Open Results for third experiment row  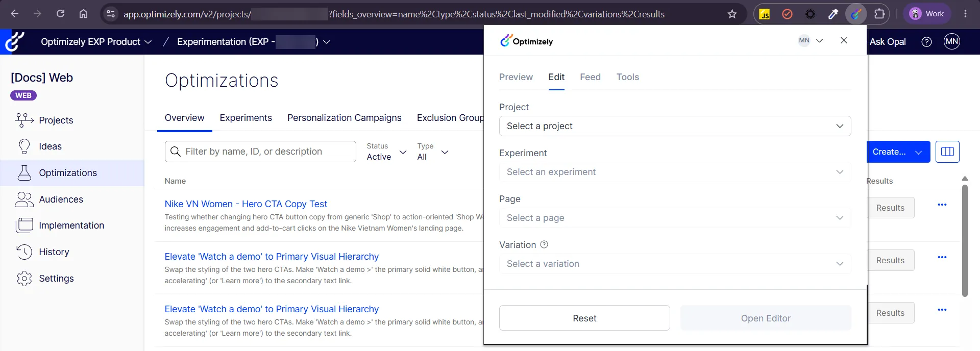pos(891,313)
